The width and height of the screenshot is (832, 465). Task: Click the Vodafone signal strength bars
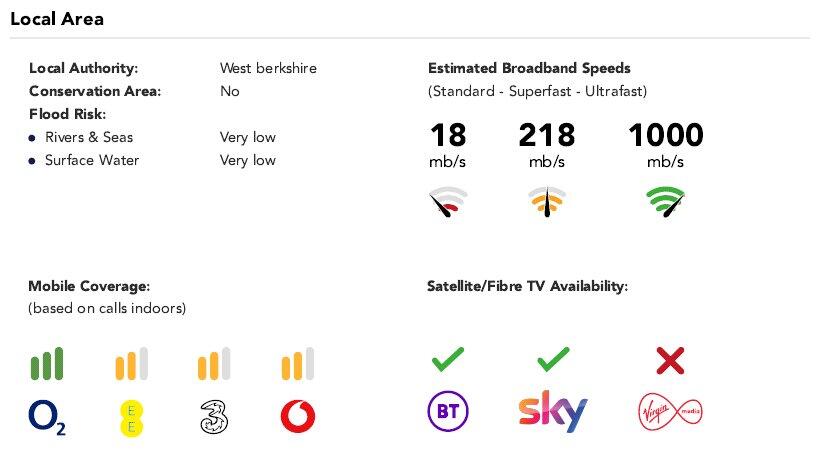coord(298,363)
